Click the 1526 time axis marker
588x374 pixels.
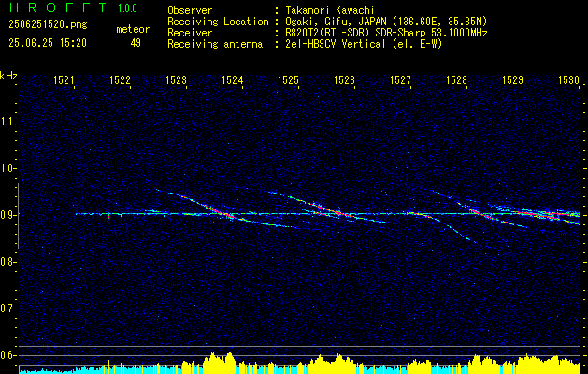[344, 79]
